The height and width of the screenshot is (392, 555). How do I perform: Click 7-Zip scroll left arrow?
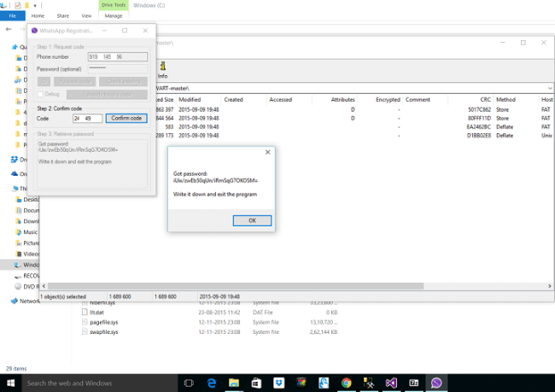point(44,286)
